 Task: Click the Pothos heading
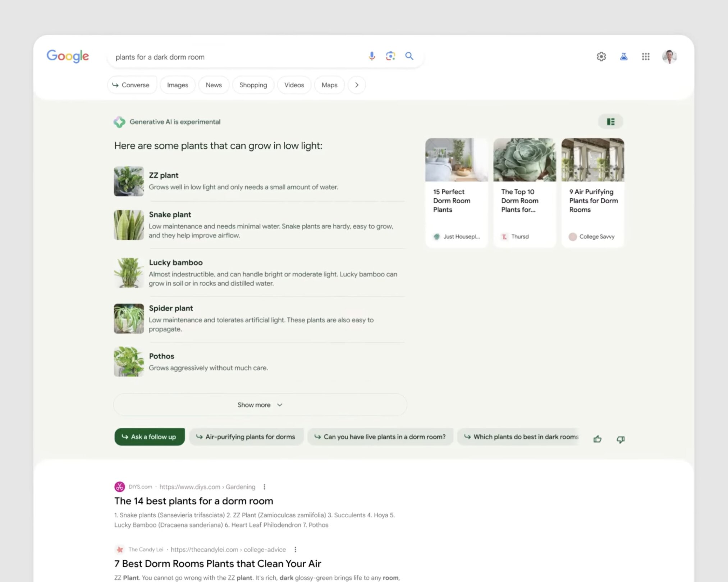161,356
